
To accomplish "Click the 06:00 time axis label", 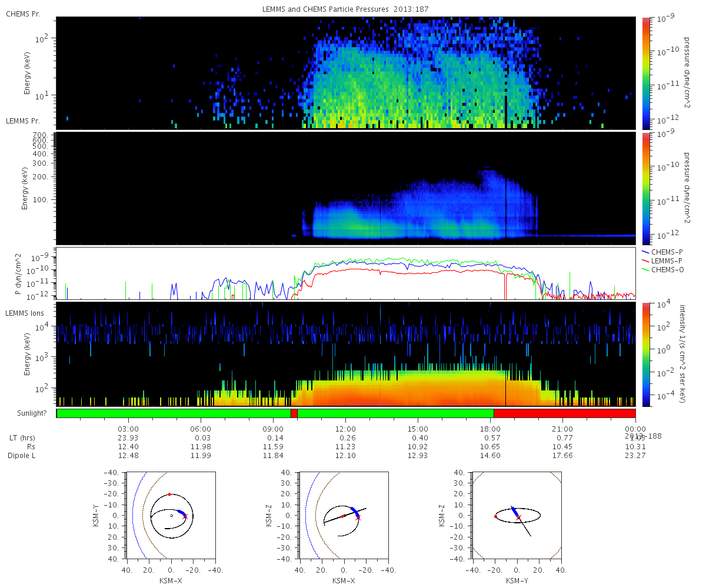I will point(201,429).
